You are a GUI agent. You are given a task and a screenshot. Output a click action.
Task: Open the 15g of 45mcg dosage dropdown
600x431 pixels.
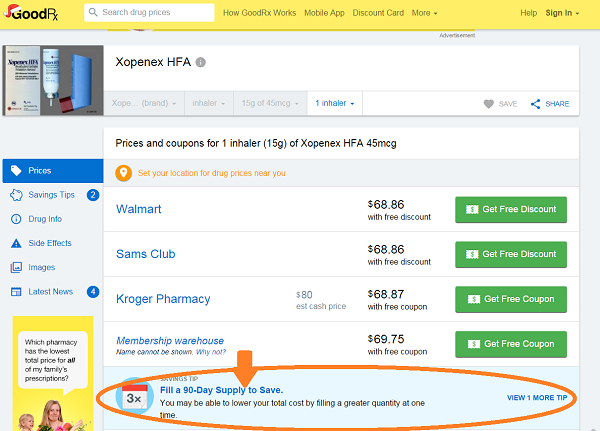pyautogui.click(x=270, y=103)
